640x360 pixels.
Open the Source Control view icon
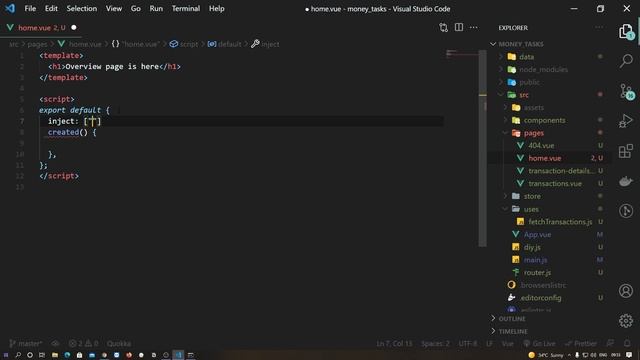point(627,91)
